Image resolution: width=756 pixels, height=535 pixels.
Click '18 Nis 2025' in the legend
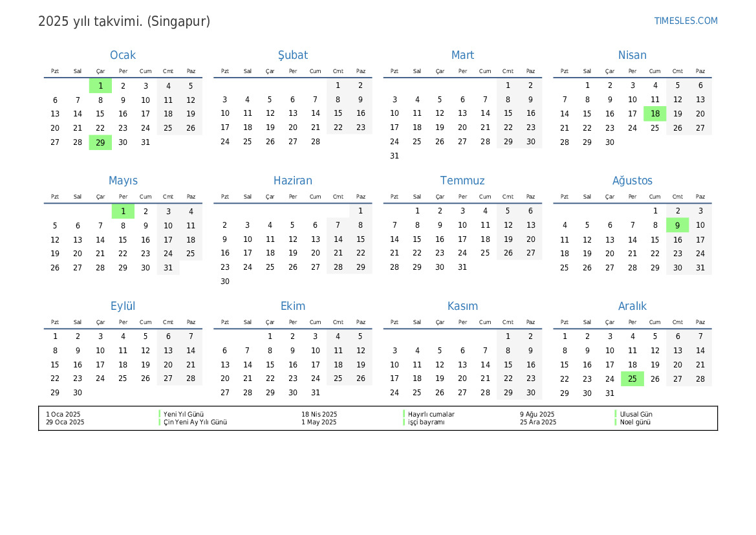(x=319, y=415)
